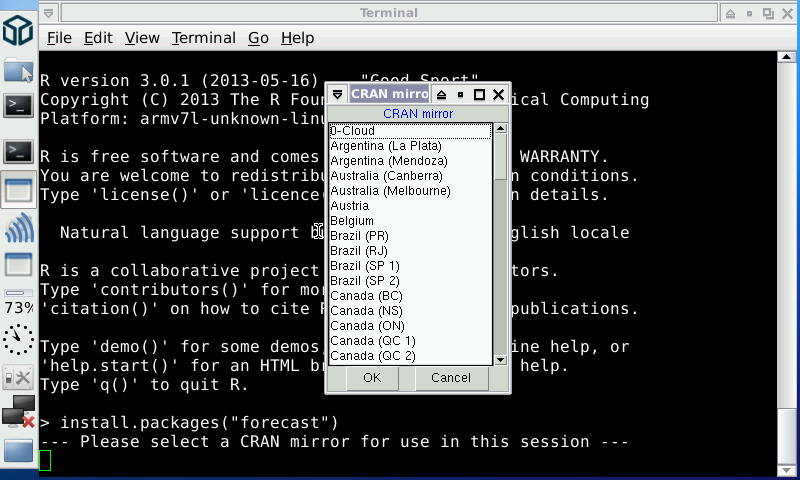Click the terminal scrollbar down arrow
This screenshot has width=800, height=480.
[x=786, y=470]
